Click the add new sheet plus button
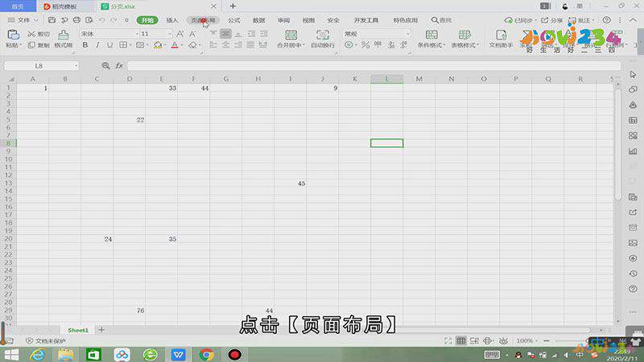The width and height of the screenshot is (644, 362). pyautogui.click(x=101, y=330)
